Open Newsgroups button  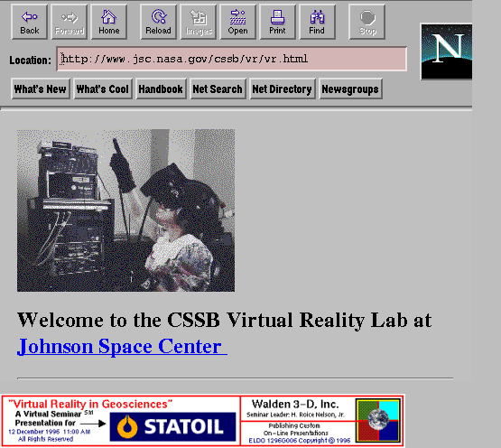pos(350,89)
